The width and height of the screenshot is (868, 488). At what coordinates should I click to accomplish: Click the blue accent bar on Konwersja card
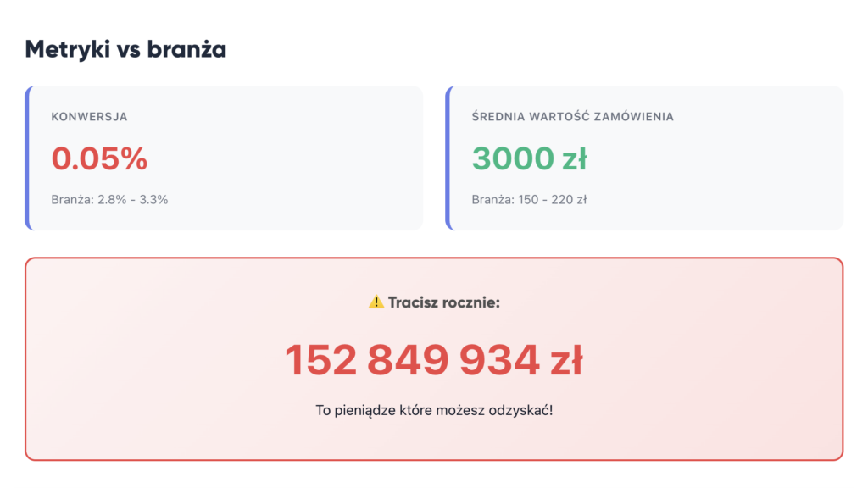click(x=28, y=158)
